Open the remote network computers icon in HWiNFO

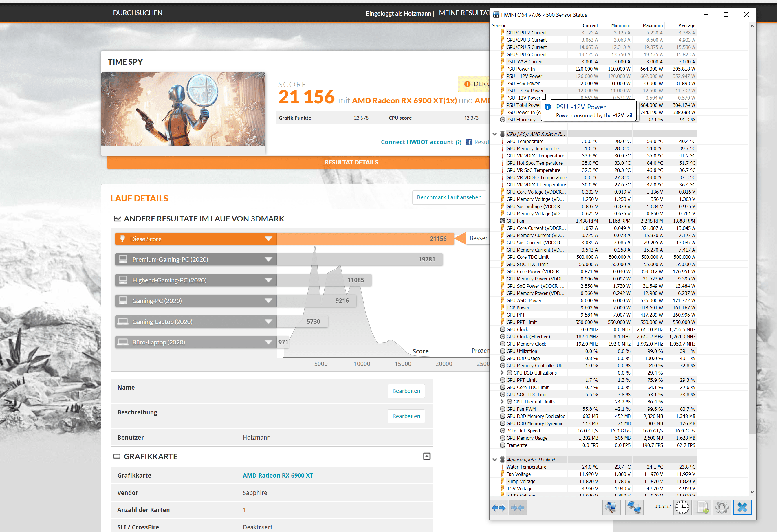[x=634, y=508]
